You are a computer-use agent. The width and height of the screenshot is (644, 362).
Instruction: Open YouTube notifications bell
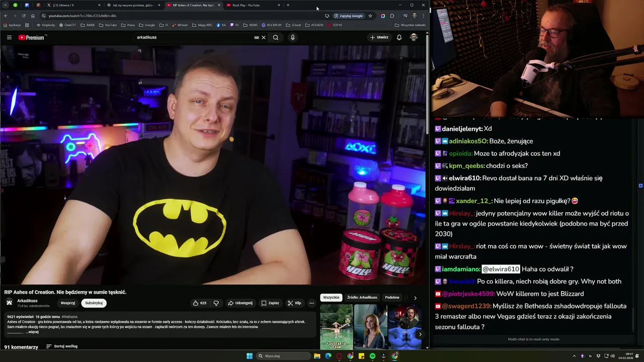(399, 37)
